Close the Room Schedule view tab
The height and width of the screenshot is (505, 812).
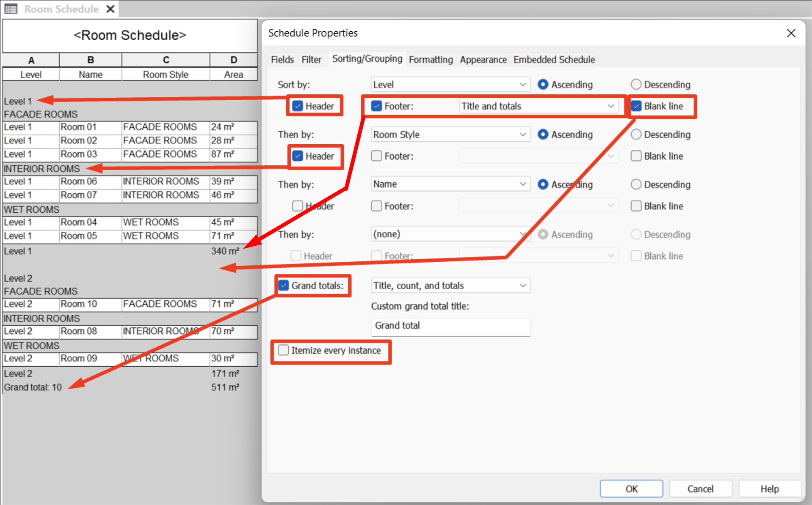110,9
